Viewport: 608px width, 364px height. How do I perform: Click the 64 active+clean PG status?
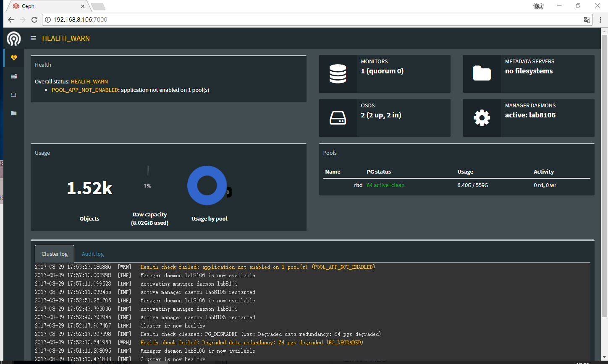(385, 185)
